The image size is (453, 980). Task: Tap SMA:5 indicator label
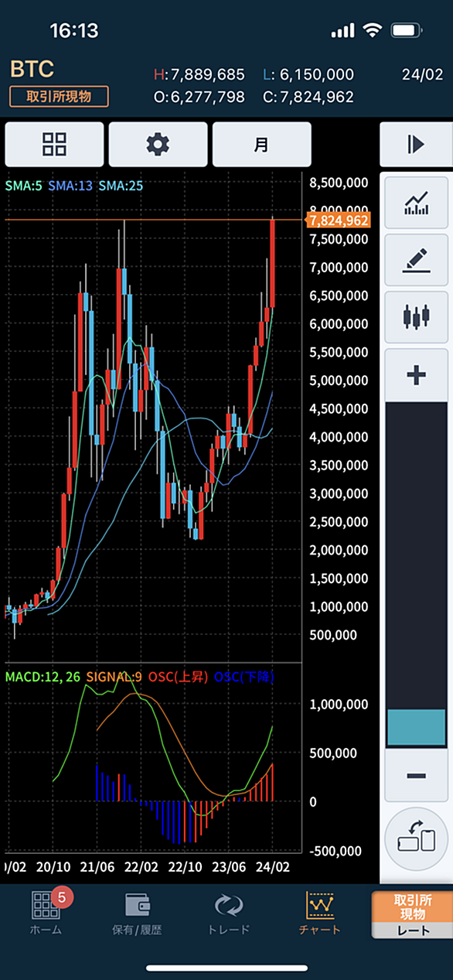pyautogui.click(x=24, y=186)
